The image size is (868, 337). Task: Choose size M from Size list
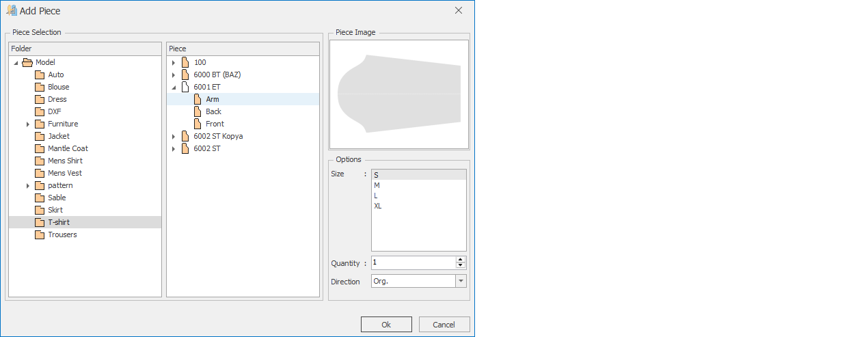point(377,185)
